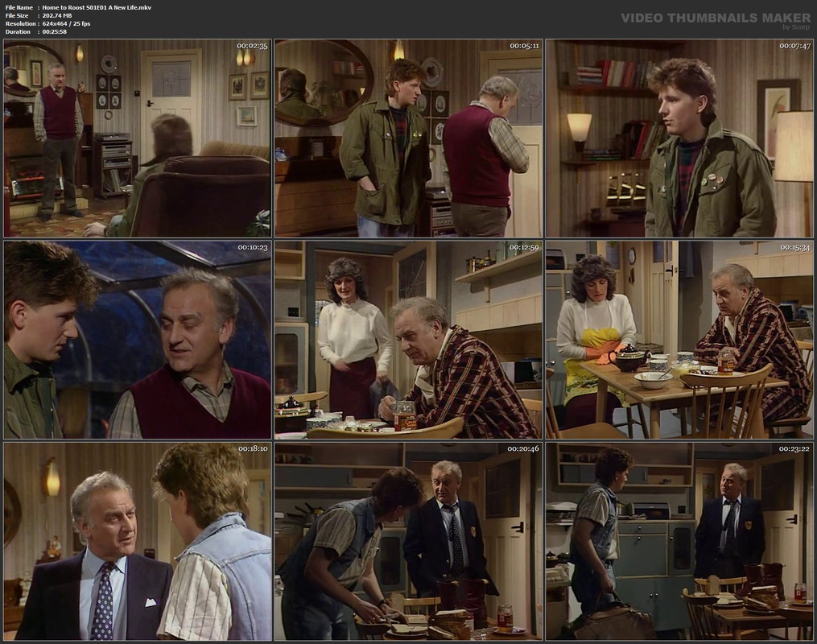View the frame captured at 00:23:22
The image size is (817, 644).
coord(679,541)
